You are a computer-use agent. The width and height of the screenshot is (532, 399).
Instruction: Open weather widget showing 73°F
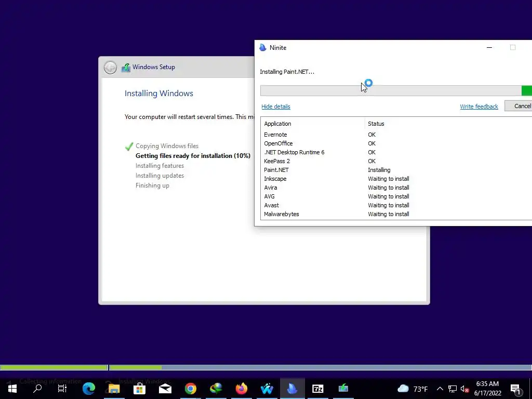[x=412, y=389]
